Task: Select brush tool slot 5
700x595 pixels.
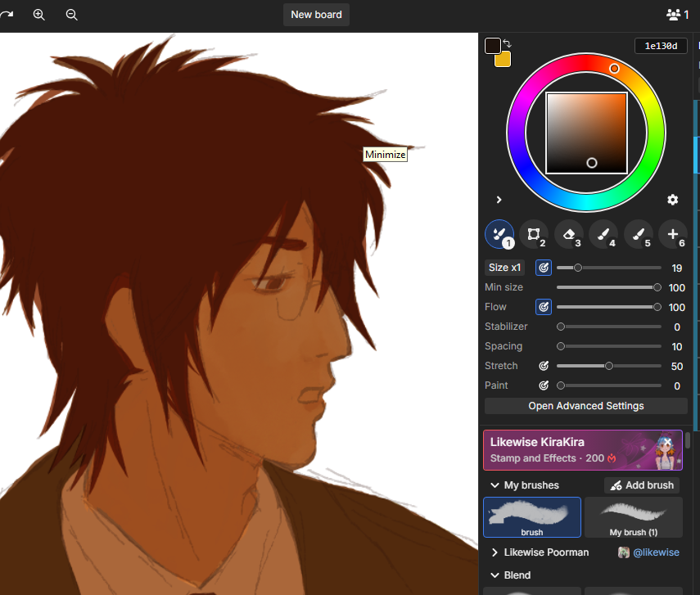Action: [x=639, y=234]
